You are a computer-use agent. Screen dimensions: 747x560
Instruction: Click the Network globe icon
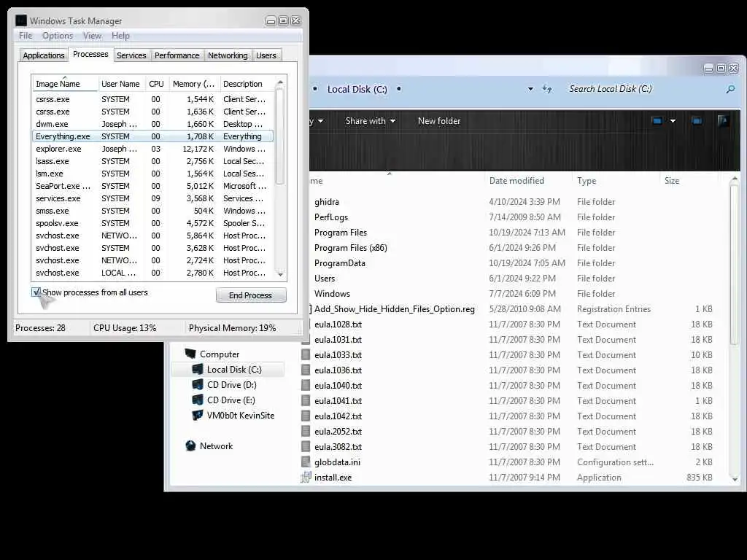click(190, 446)
